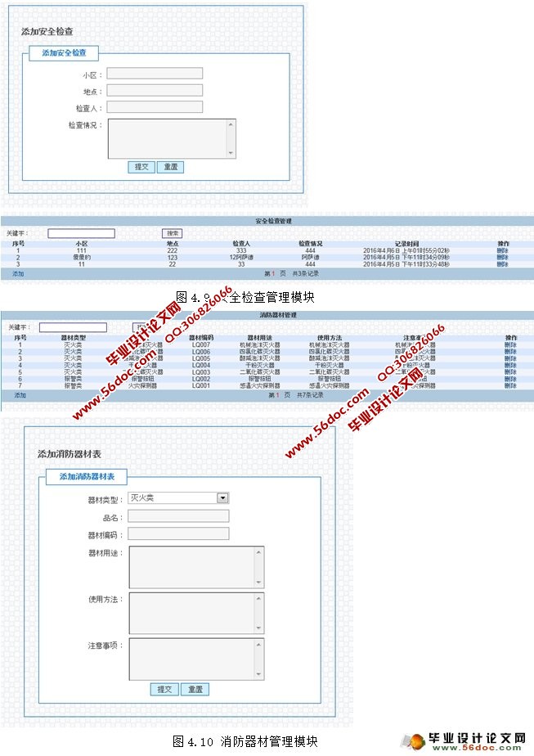Click the '感温火灾探测器' 器材用途 cell
The image size is (534, 756).
[260, 385]
